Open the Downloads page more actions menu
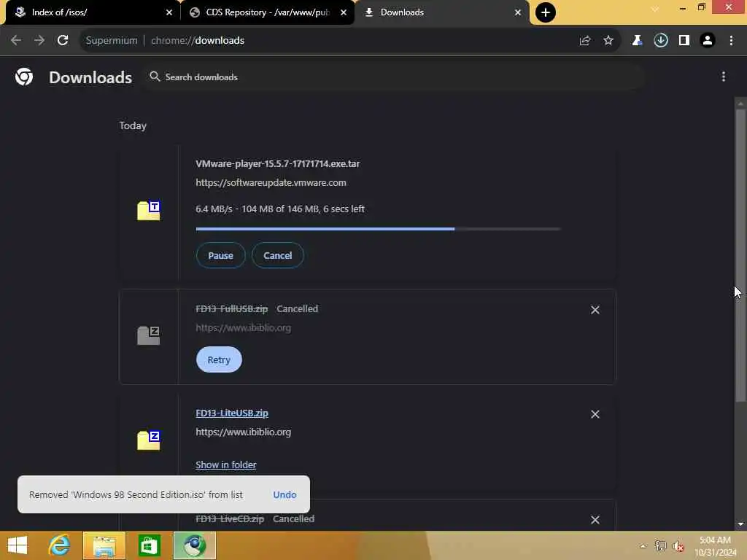Image resolution: width=747 pixels, height=560 pixels. (x=724, y=77)
